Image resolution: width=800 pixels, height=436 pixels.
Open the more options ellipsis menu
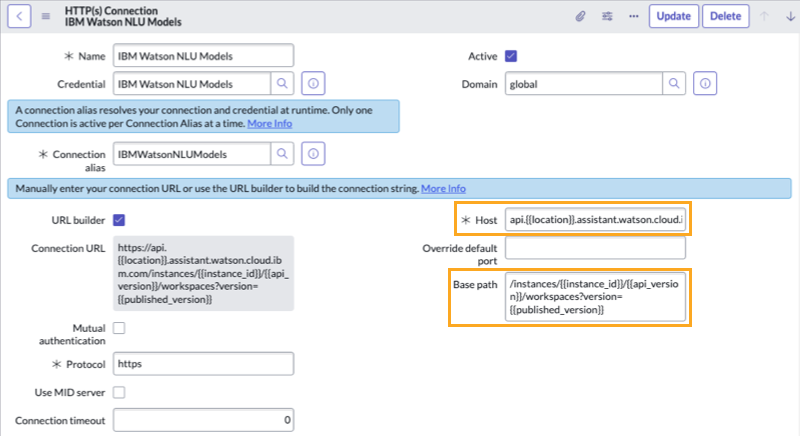(634, 16)
